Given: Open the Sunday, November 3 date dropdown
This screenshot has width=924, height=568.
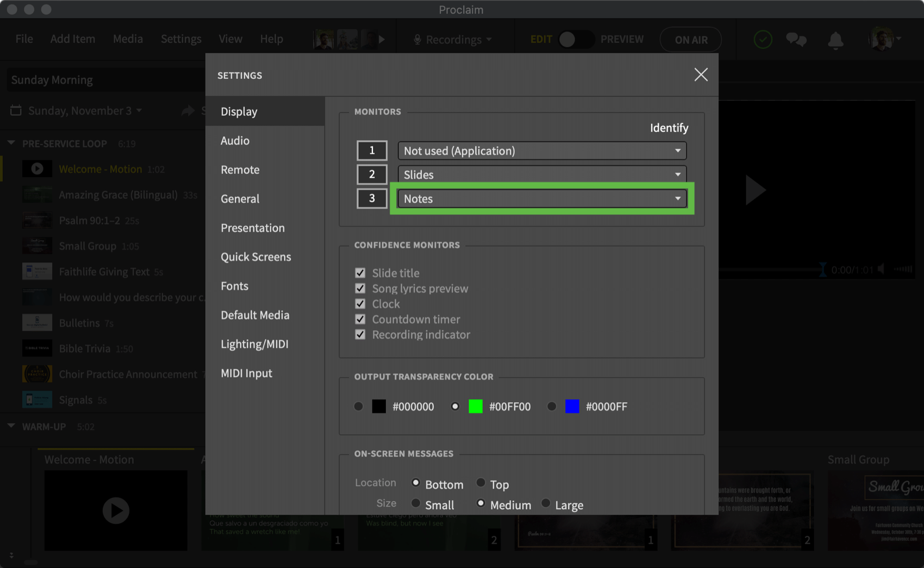Looking at the screenshot, I should click(x=85, y=110).
